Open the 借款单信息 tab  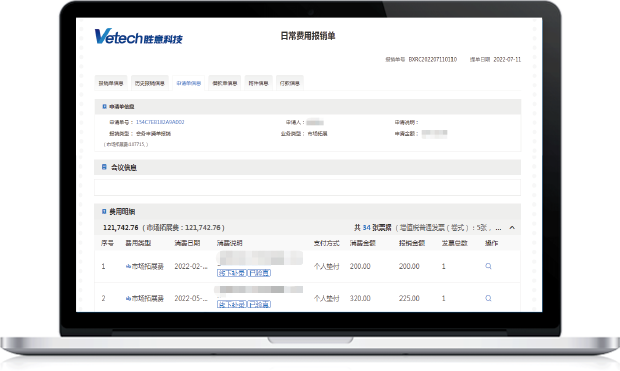tap(225, 83)
